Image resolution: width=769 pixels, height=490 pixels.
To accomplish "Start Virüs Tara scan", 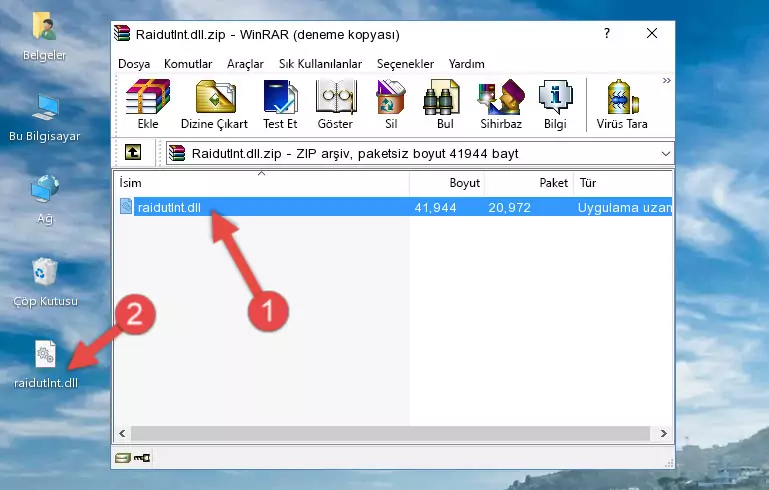I will click(x=622, y=104).
